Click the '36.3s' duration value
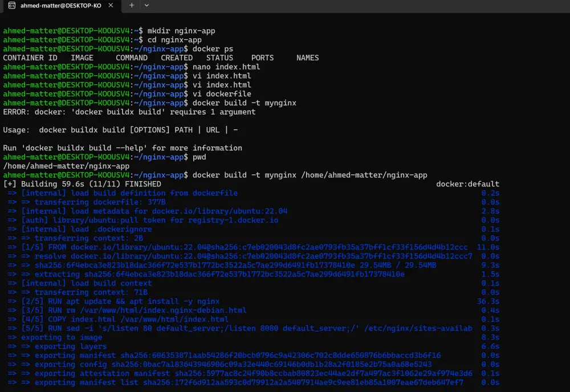The image size is (570, 392). point(488,301)
